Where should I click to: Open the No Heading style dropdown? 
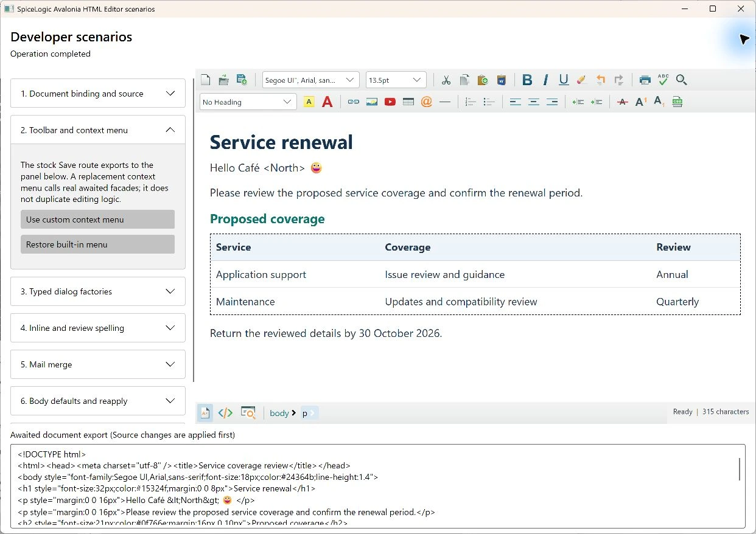248,102
